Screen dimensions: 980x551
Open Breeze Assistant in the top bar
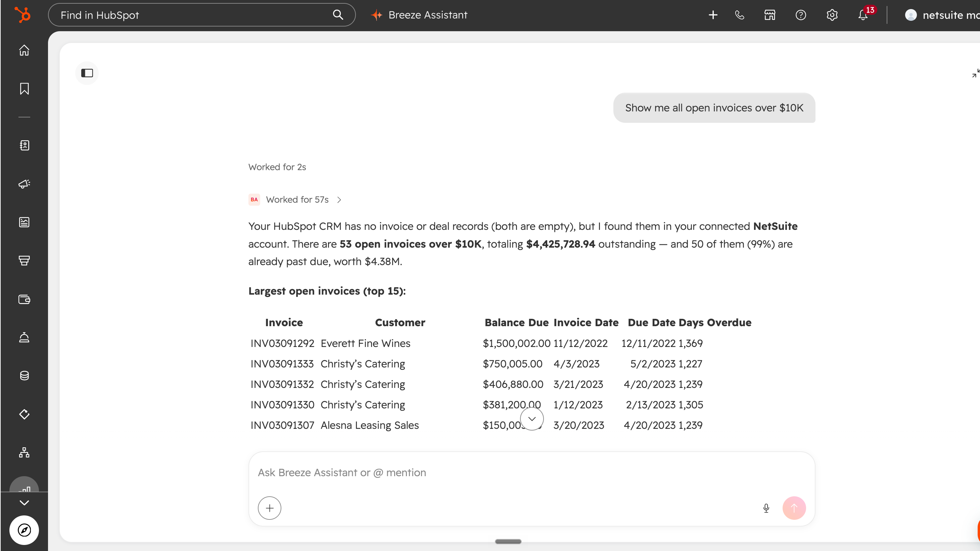coord(419,15)
